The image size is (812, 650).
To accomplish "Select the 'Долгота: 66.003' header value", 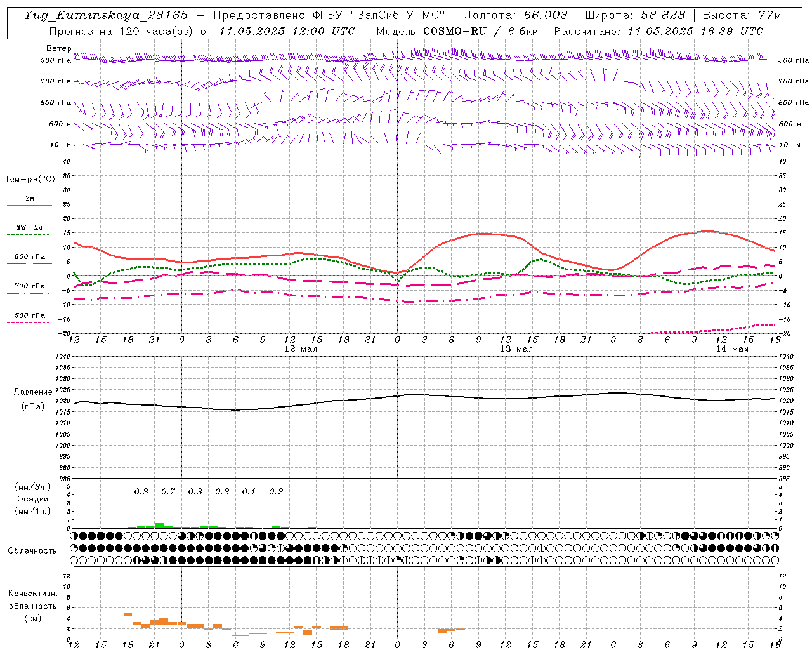I will [516, 15].
